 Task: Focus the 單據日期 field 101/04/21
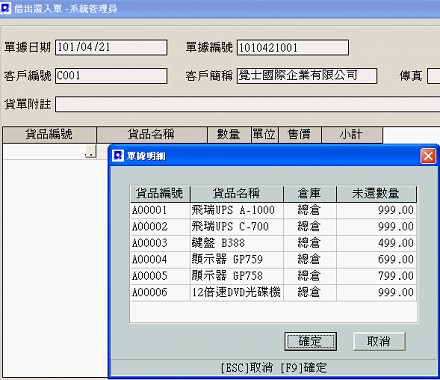[x=111, y=47]
